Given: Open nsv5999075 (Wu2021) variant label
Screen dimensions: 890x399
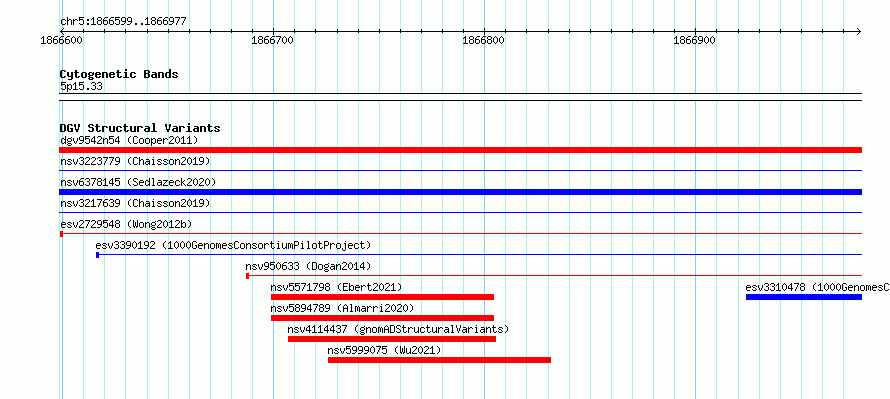Looking at the screenshot, I should (384, 350).
